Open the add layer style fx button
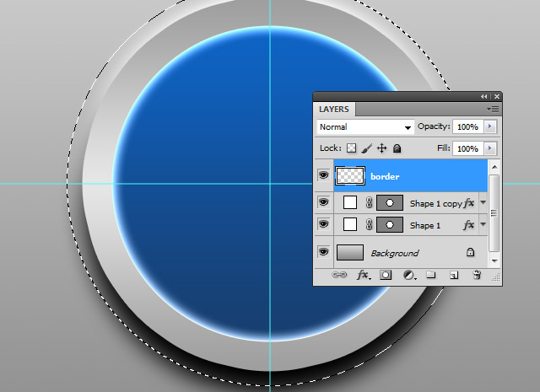This screenshot has height=392, width=540. coord(363,275)
